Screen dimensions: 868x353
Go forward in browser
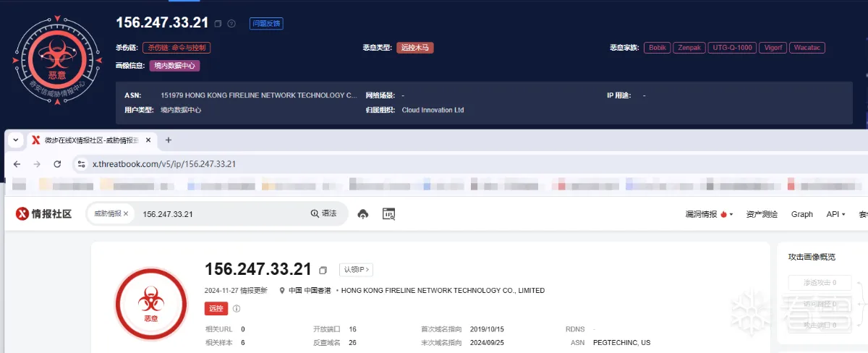(37, 164)
